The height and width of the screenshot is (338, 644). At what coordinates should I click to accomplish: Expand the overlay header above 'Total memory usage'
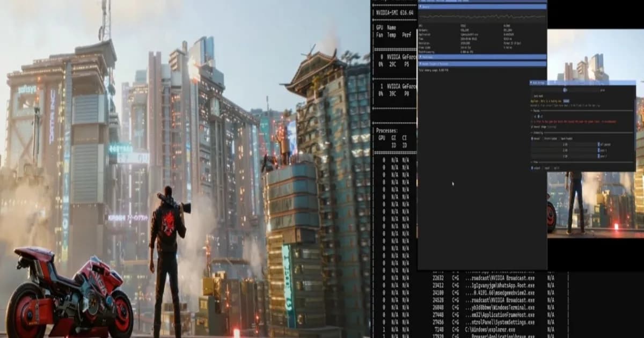(x=482, y=64)
